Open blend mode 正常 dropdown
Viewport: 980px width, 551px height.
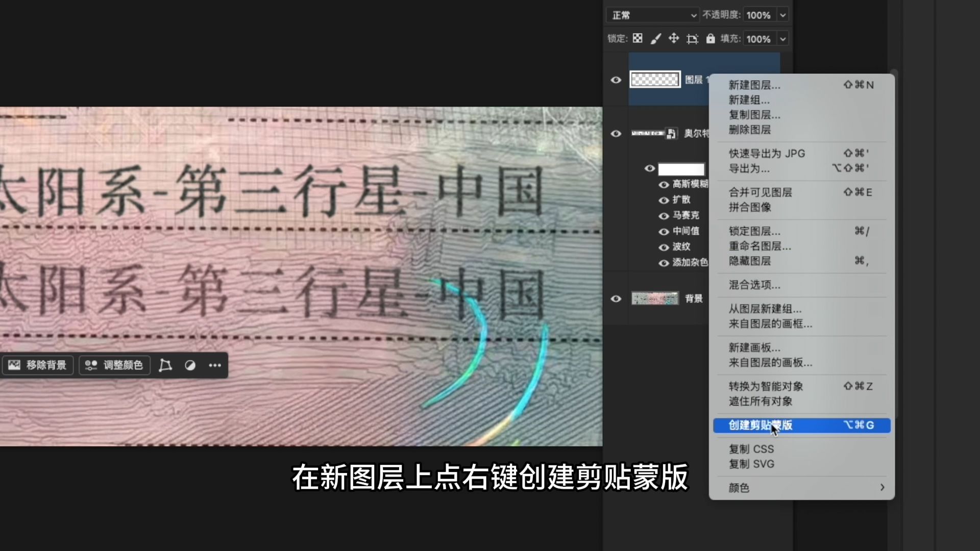pos(653,15)
